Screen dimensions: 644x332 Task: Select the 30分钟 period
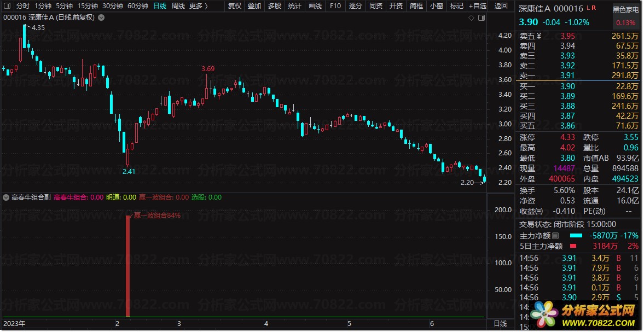coord(113,6)
